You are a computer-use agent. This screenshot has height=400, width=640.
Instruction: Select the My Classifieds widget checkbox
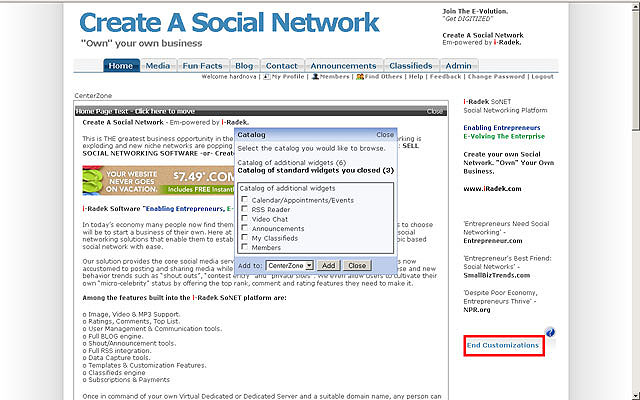[x=246, y=238]
